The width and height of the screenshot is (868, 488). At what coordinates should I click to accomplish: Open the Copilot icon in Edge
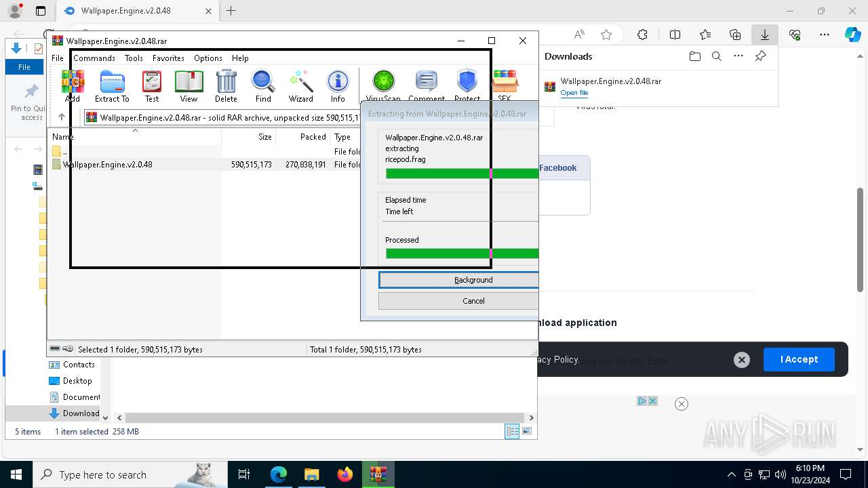[852, 35]
